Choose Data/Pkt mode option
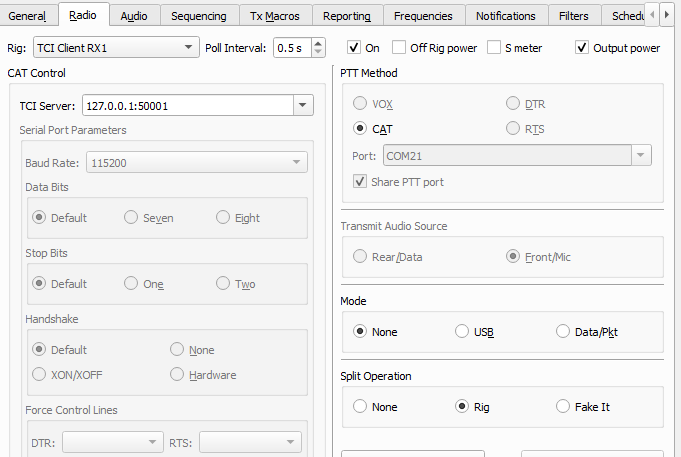 [563, 332]
